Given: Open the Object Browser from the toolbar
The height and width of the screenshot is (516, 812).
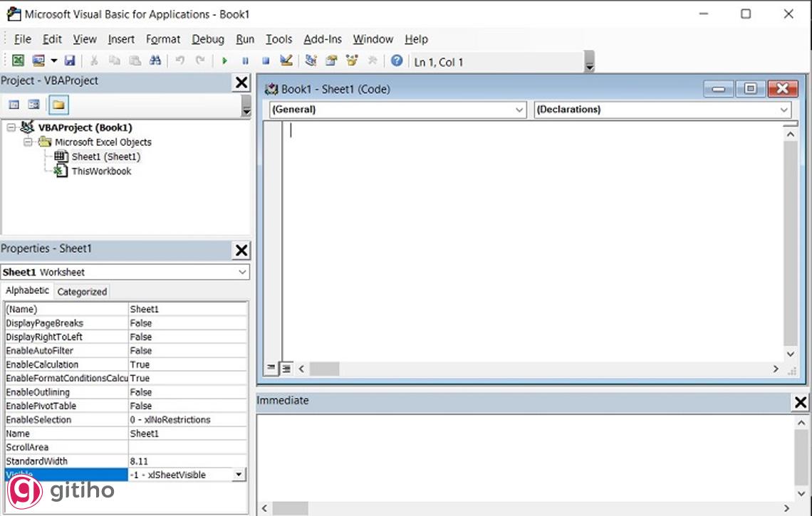Looking at the screenshot, I should coord(350,60).
